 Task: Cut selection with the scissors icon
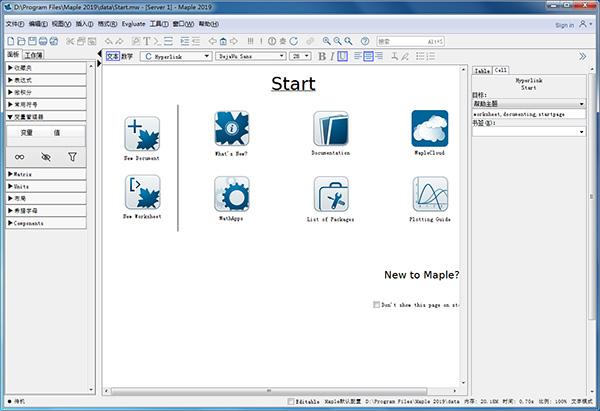70,41
